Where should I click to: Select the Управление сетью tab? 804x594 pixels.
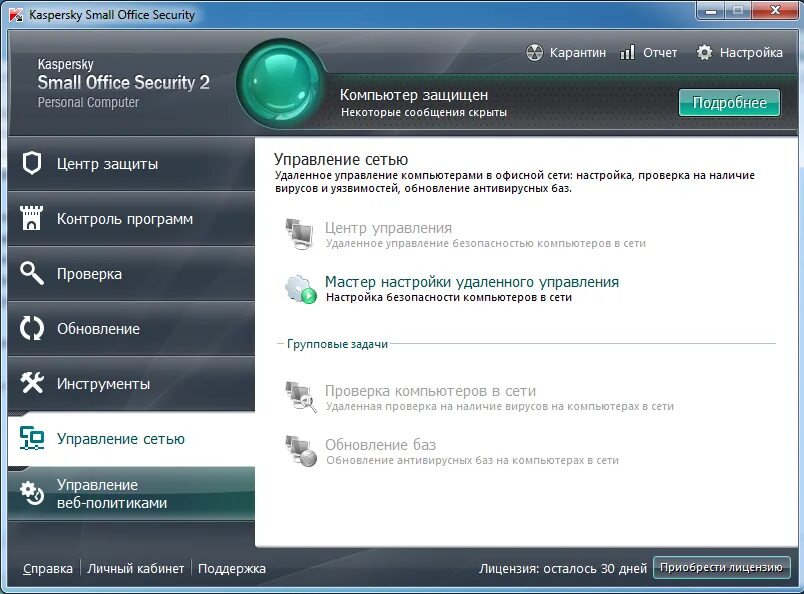(x=131, y=439)
